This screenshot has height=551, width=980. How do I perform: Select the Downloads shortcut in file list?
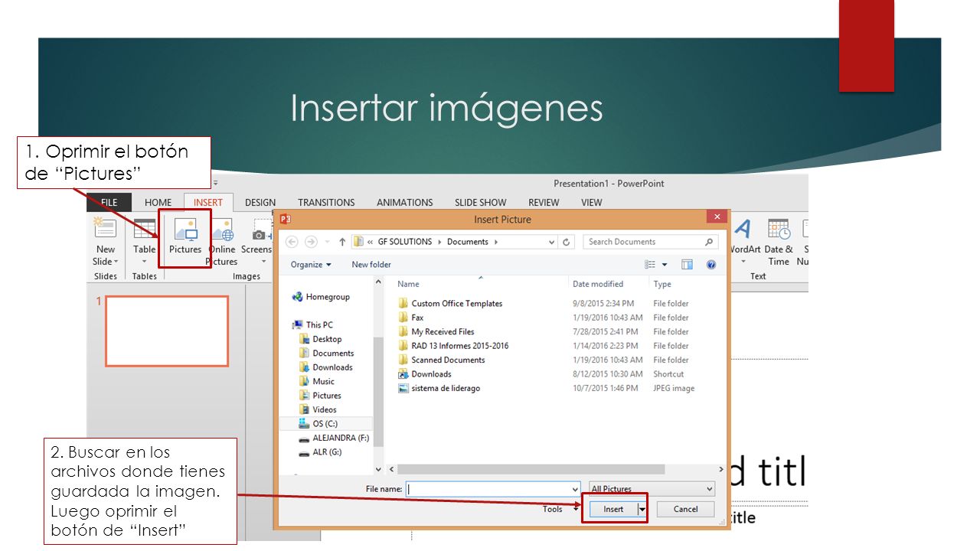431,374
